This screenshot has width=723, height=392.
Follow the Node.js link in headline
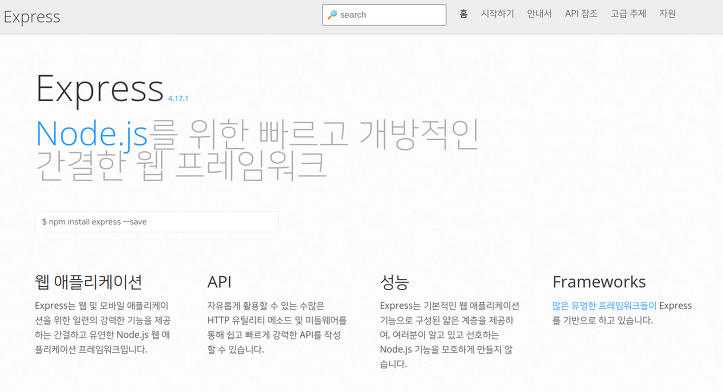tap(92, 134)
